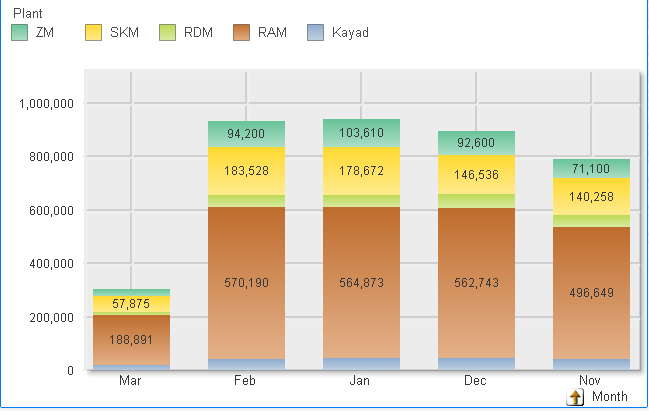Select the SKM legend label
The image size is (649, 411).
(125, 33)
